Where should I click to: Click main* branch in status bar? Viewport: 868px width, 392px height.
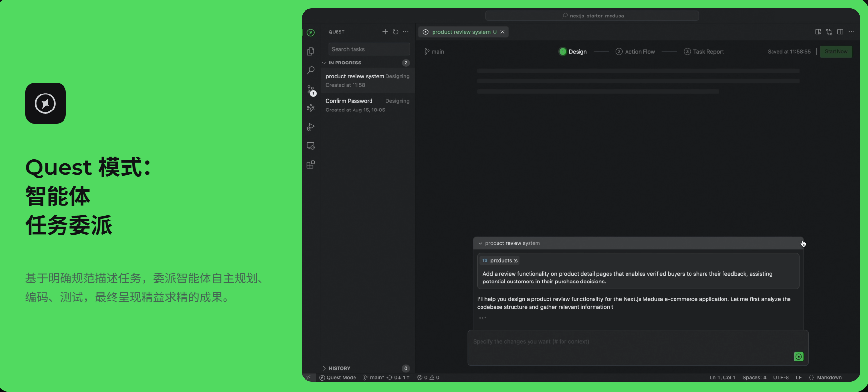373,377
